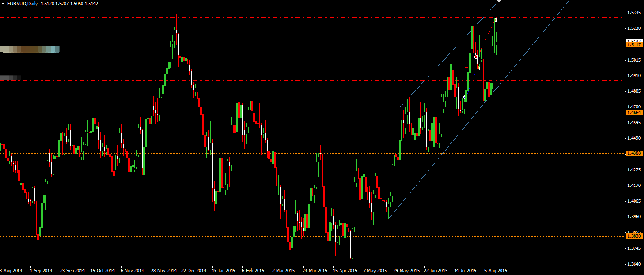Click the 1 Sep 2014 date label

(41, 271)
